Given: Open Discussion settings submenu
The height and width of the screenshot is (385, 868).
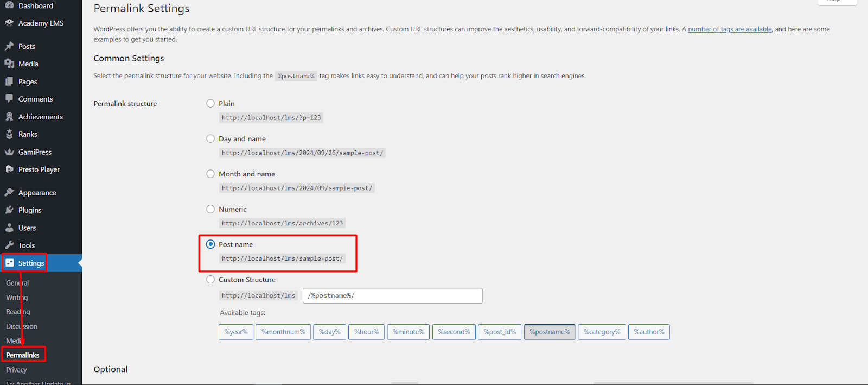Looking at the screenshot, I should [22, 326].
